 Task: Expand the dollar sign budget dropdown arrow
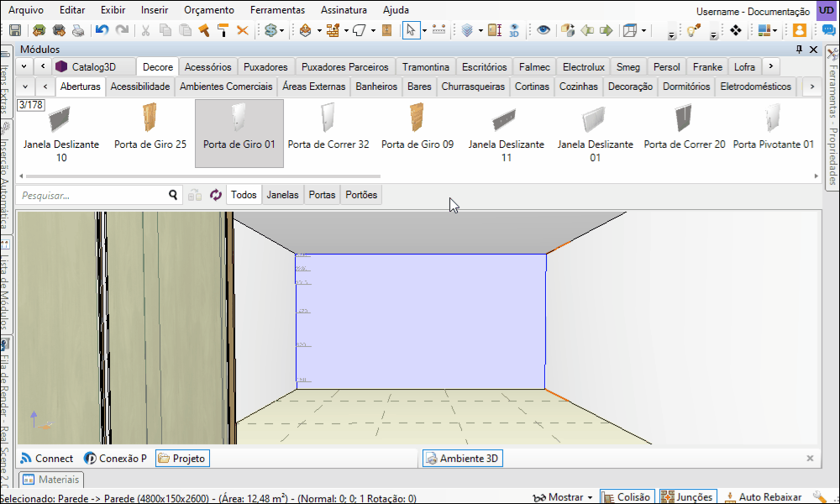[x=281, y=31]
